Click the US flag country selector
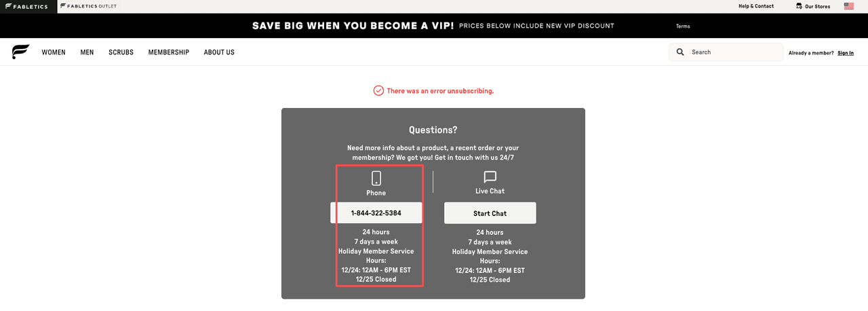The height and width of the screenshot is (311, 868). click(x=848, y=6)
